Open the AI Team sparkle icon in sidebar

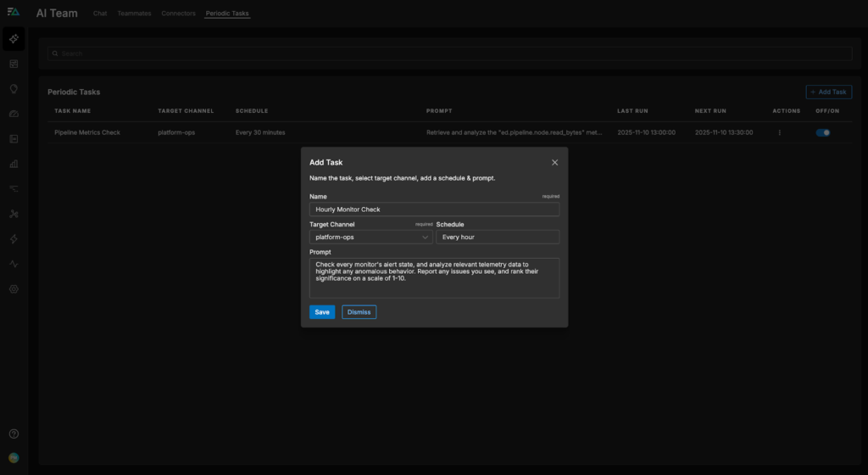click(x=14, y=39)
